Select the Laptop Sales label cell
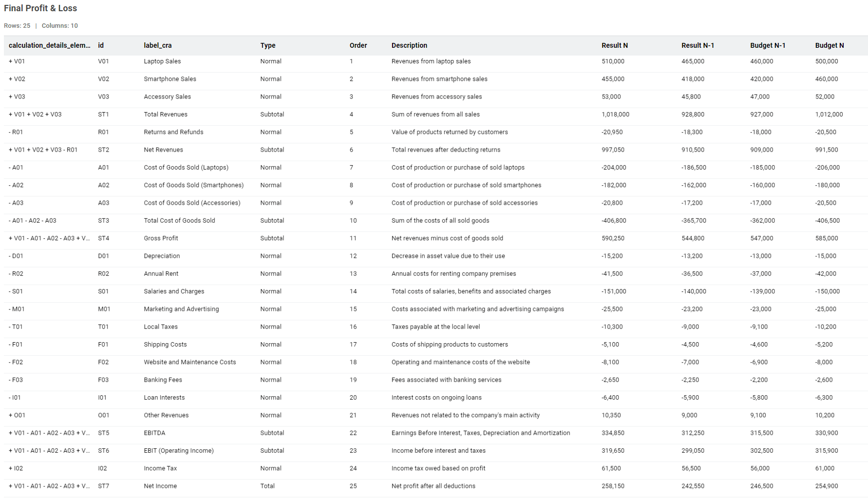The height and width of the screenshot is (502, 868). [162, 61]
